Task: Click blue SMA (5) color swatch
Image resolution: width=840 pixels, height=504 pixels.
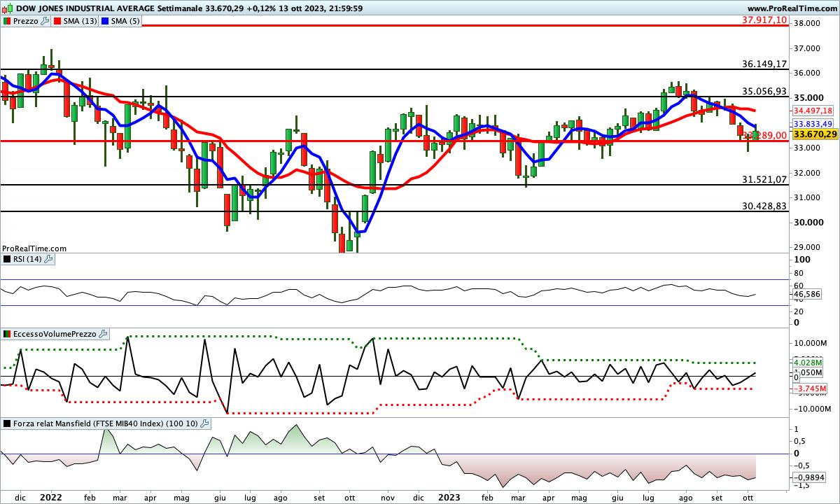Action: (x=104, y=21)
